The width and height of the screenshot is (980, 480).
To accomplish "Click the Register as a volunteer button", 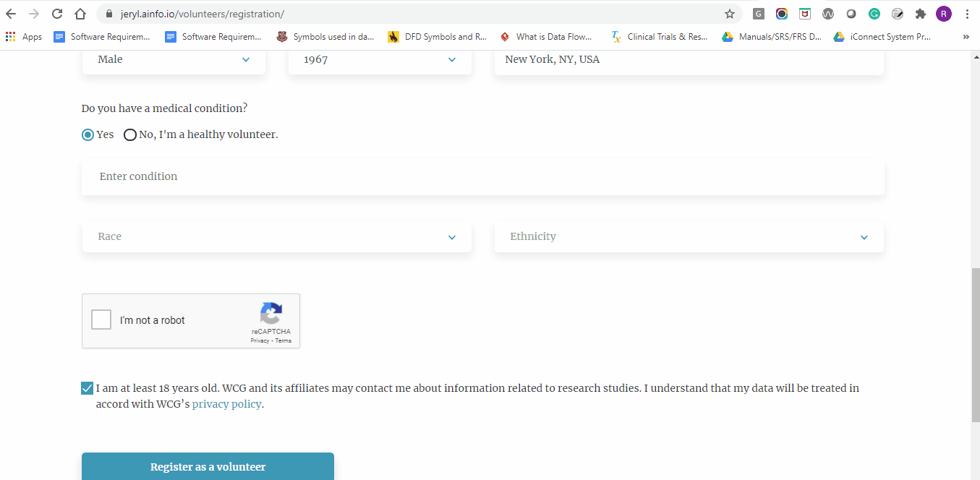I will 208,466.
